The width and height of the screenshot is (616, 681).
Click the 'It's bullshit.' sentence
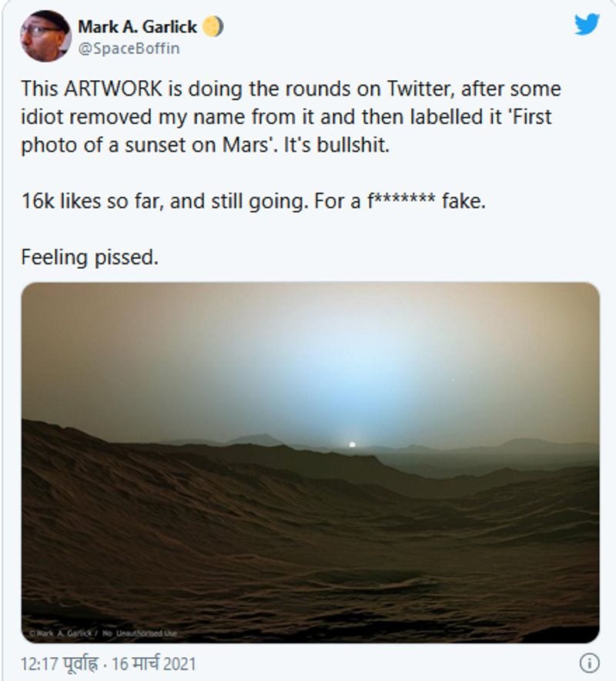tap(336, 145)
